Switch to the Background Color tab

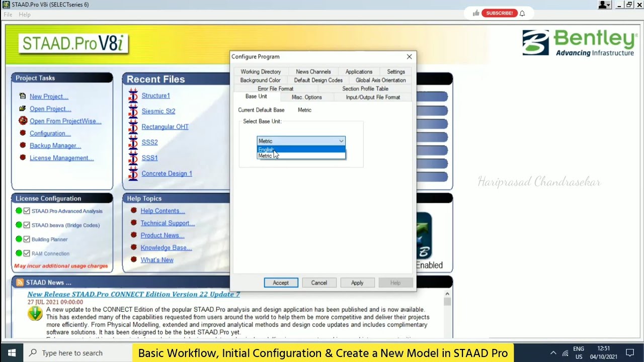pyautogui.click(x=260, y=80)
